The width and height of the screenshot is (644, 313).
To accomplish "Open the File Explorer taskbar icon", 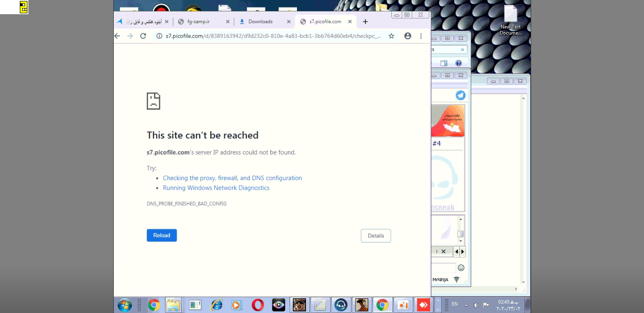I will [x=173, y=305].
